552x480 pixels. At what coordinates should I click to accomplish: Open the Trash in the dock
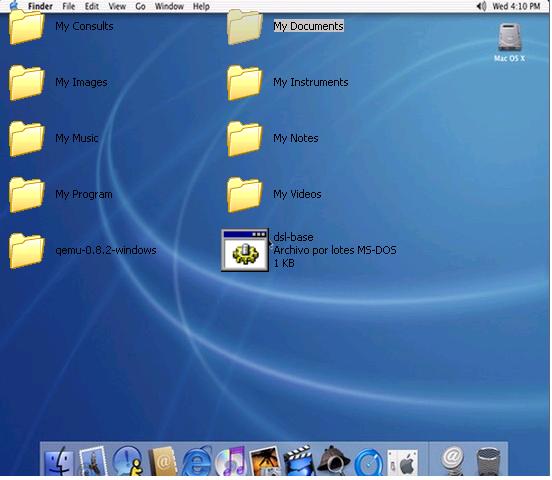[488, 461]
